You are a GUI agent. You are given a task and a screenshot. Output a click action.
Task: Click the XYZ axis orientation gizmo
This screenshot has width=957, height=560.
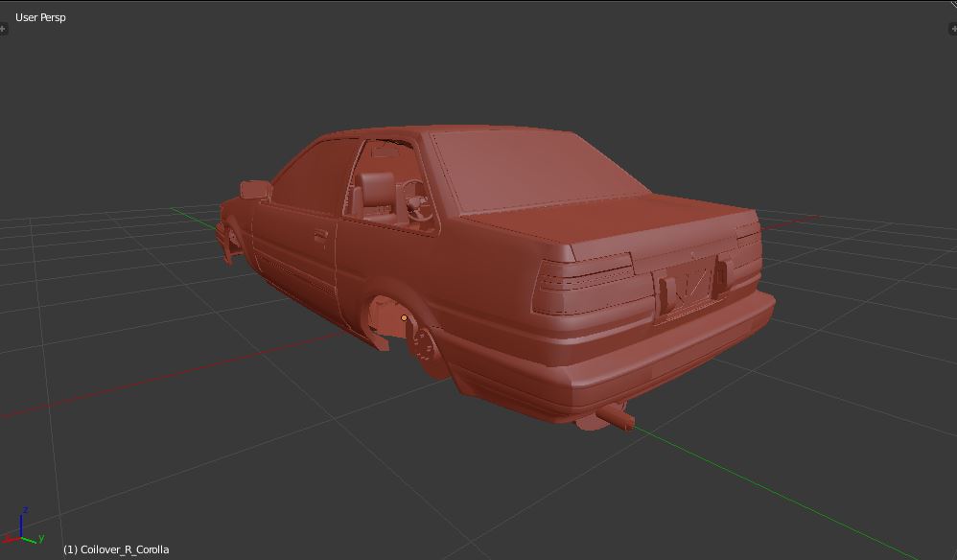(x=23, y=527)
